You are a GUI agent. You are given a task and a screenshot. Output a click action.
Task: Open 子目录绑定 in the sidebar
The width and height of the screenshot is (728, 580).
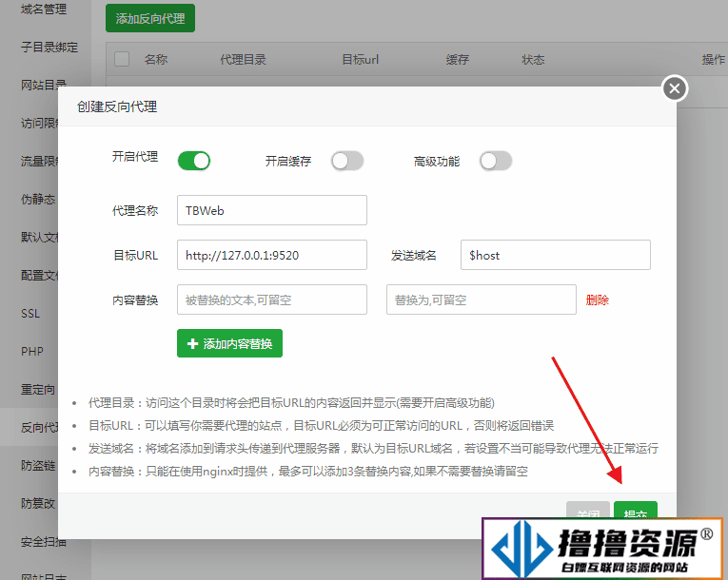(49, 47)
